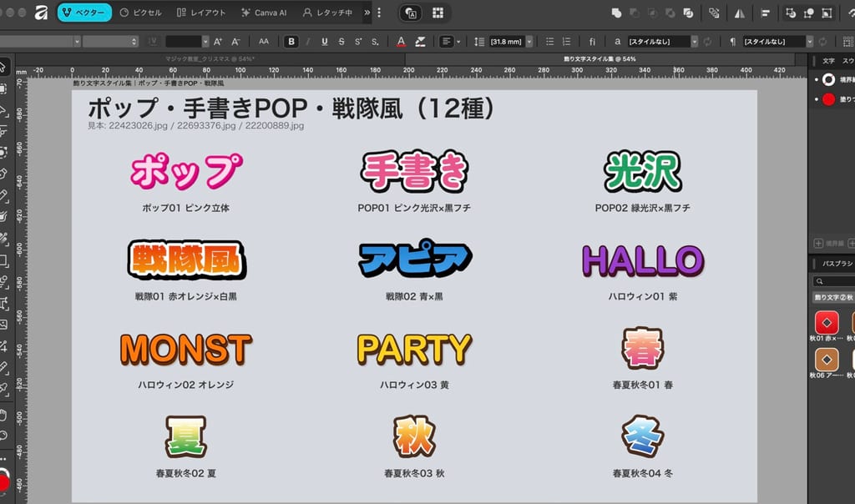The width and height of the screenshot is (855, 504).
Task: Click the パスブラシ brush search field
Action: pos(834,281)
